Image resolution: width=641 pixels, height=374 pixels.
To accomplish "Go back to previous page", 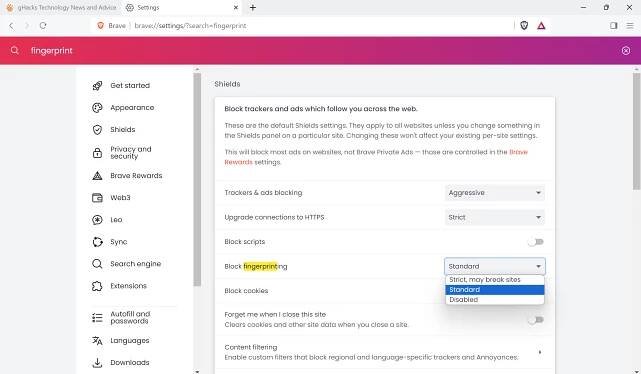I will (11, 26).
